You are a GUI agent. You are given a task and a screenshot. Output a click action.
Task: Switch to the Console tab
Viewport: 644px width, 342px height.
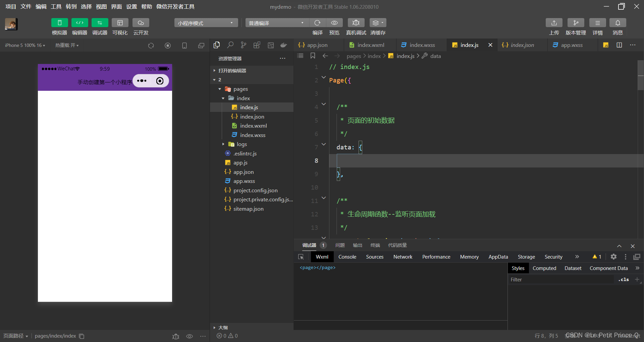click(347, 257)
